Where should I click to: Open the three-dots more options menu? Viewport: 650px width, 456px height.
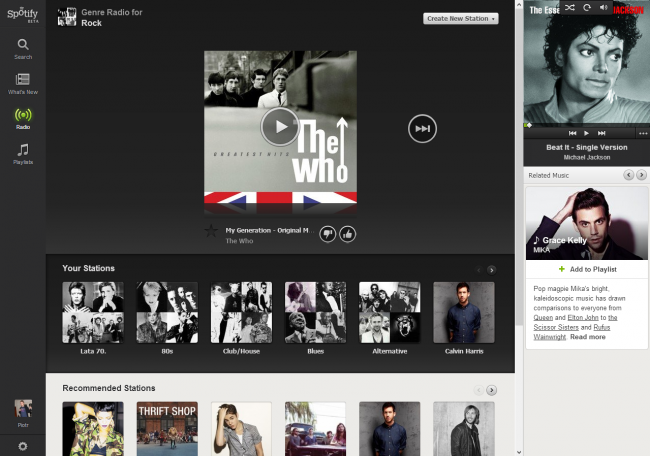tap(643, 133)
